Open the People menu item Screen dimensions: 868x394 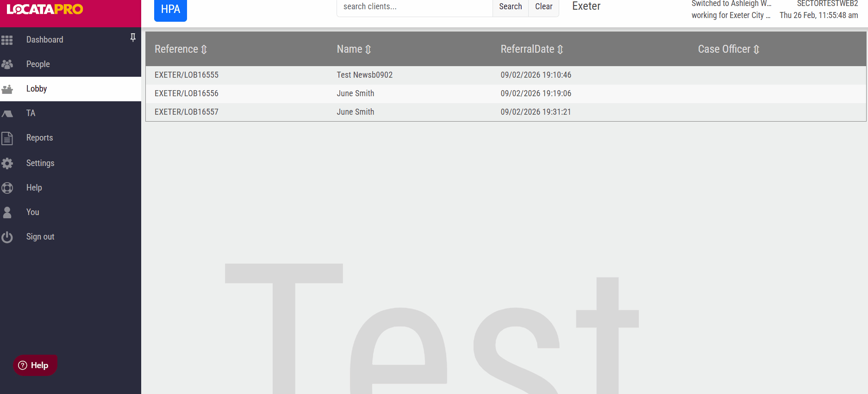[70, 64]
